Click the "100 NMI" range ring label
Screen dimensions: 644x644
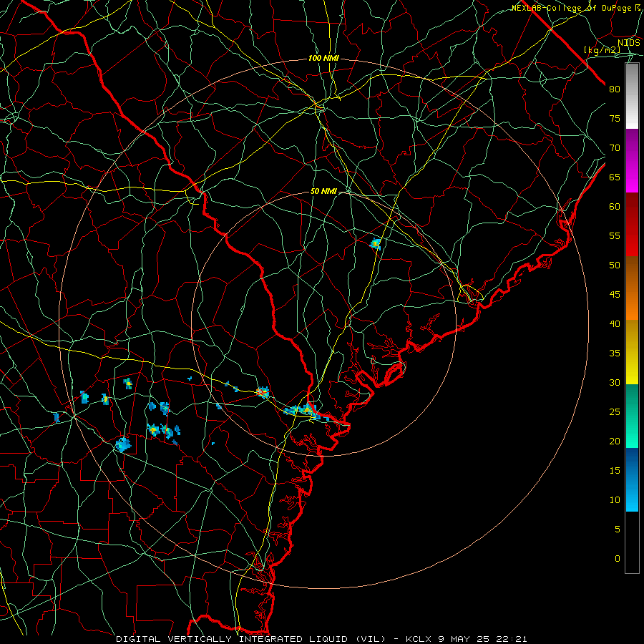tap(323, 59)
